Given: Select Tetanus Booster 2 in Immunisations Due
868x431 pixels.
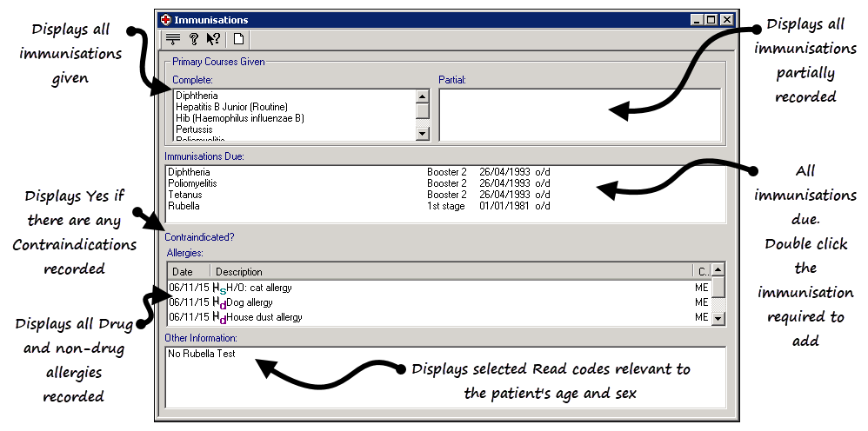Looking at the screenshot, I should point(357,195).
